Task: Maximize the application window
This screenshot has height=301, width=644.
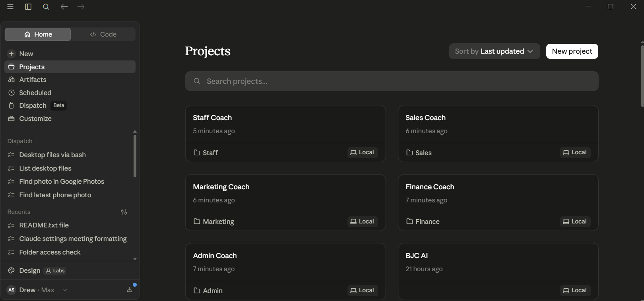Action: tap(611, 7)
